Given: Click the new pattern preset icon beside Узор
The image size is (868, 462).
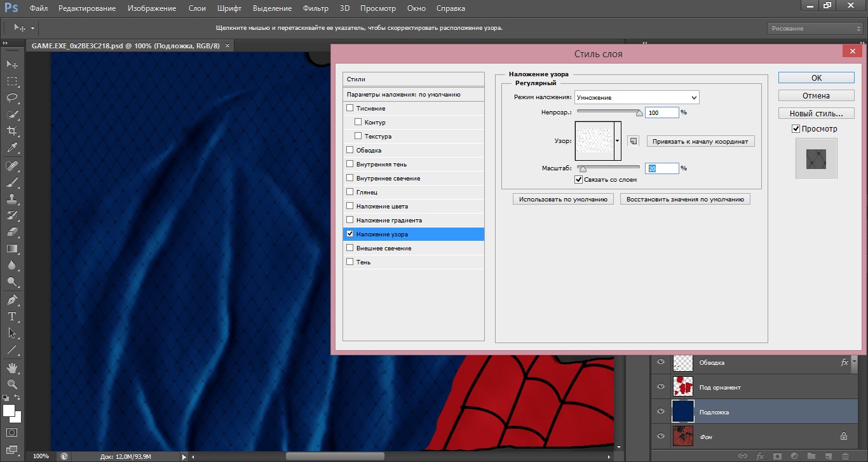Looking at the screenshot, I should point(632,141).
